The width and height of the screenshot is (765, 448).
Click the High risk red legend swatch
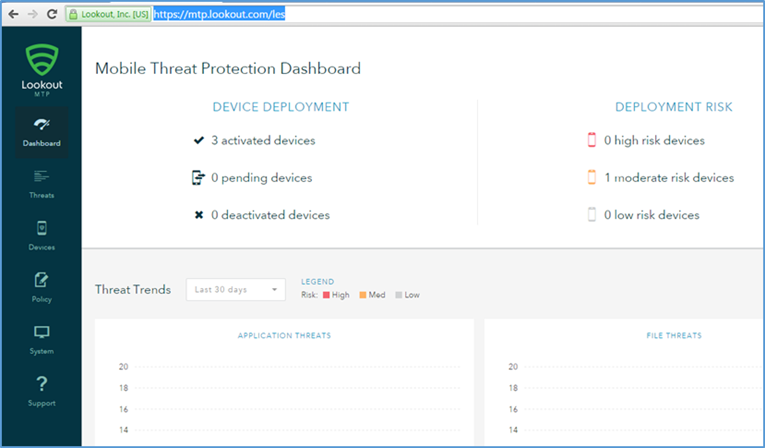[x=326, y=295]
